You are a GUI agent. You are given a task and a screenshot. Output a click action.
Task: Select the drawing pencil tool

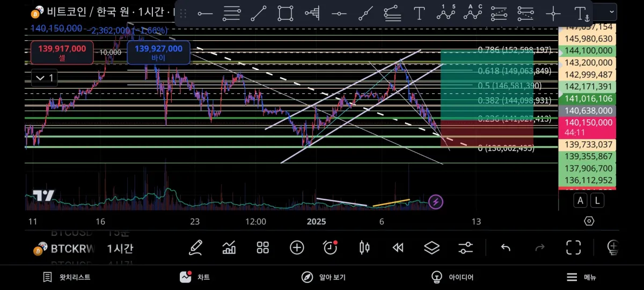[x=195, y=248]
